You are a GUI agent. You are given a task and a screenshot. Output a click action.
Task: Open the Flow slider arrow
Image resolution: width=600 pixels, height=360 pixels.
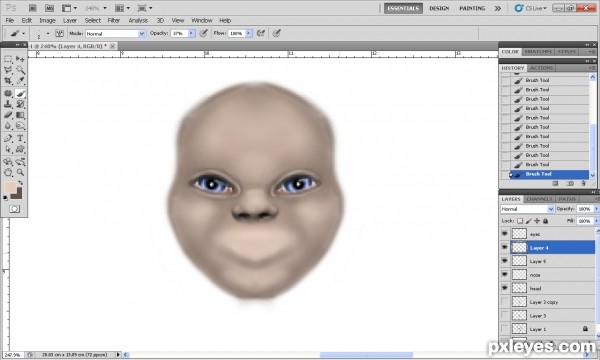[249, 34]
